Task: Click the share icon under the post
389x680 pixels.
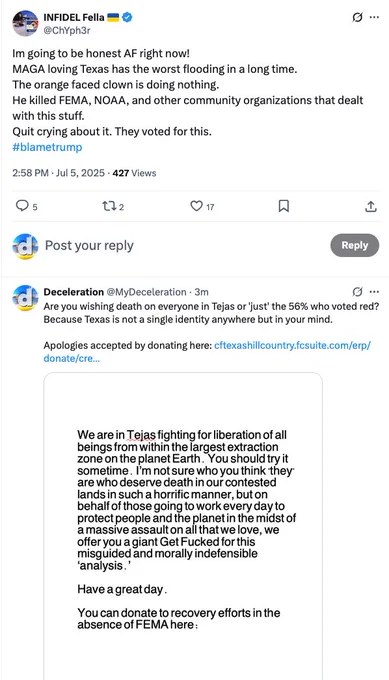Action: [x=370, y=206]
